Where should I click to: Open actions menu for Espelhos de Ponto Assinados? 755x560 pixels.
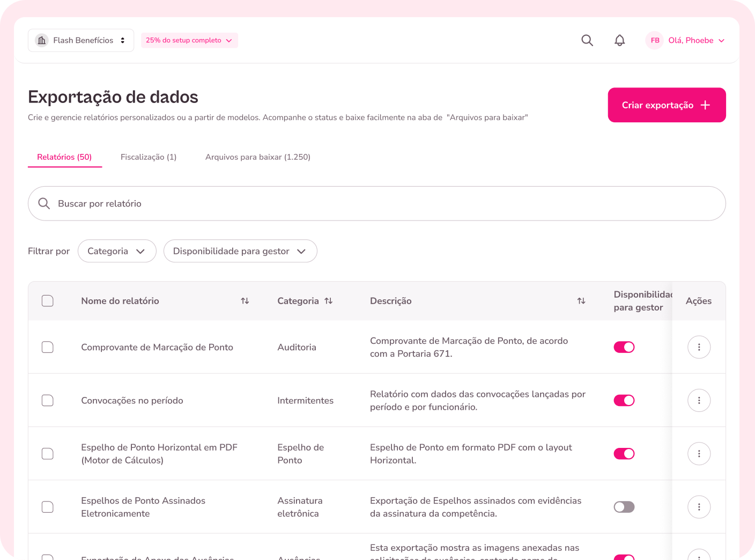[699, 507]
